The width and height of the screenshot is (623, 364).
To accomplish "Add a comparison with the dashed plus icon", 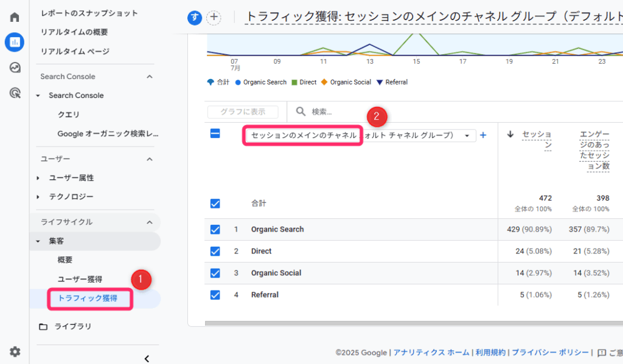I will pyautogui.click(x=214, y=18).
